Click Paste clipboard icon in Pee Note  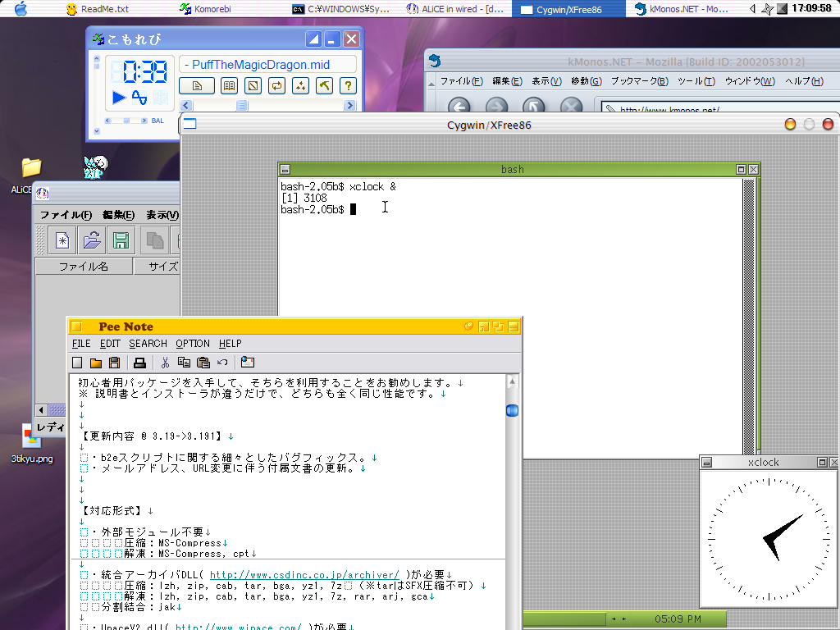(203, 363)
